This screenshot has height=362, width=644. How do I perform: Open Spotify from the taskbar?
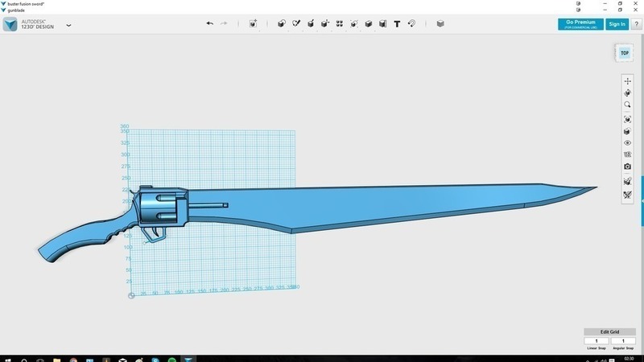[172, 360]
